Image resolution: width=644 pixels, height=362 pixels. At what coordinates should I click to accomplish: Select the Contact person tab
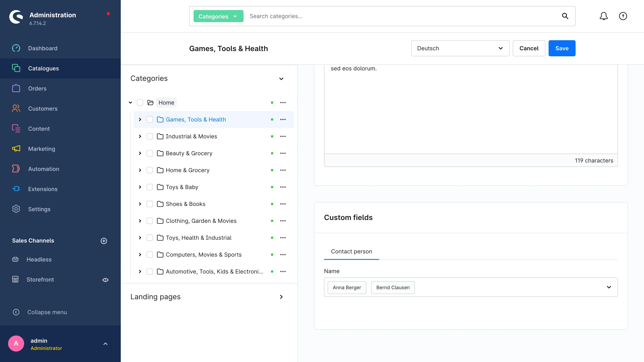coord(351,251)
